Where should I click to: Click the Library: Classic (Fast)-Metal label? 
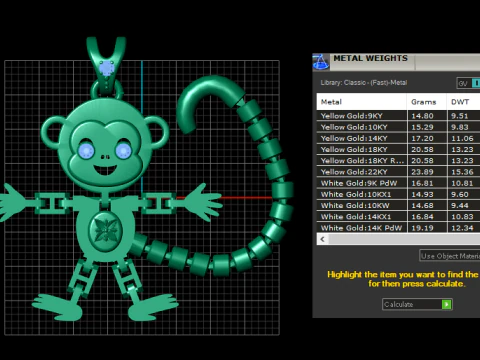pyautogui.click(x=364, y=83)
